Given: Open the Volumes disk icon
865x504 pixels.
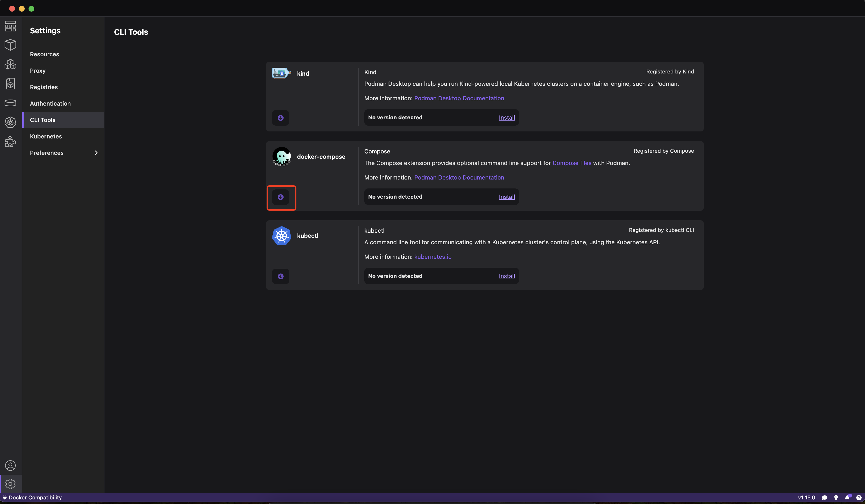Looking at the screenshot, I should tap(10, 103).
